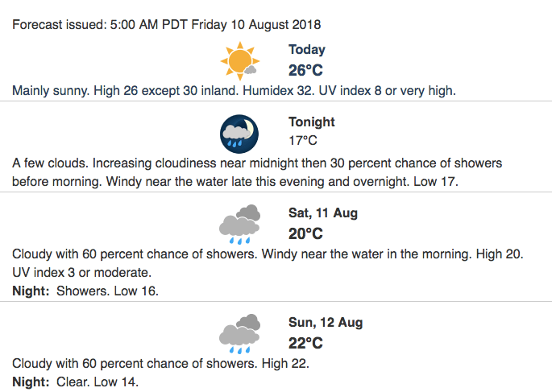Click the Mainly sunny forecast description

[234, 91]
